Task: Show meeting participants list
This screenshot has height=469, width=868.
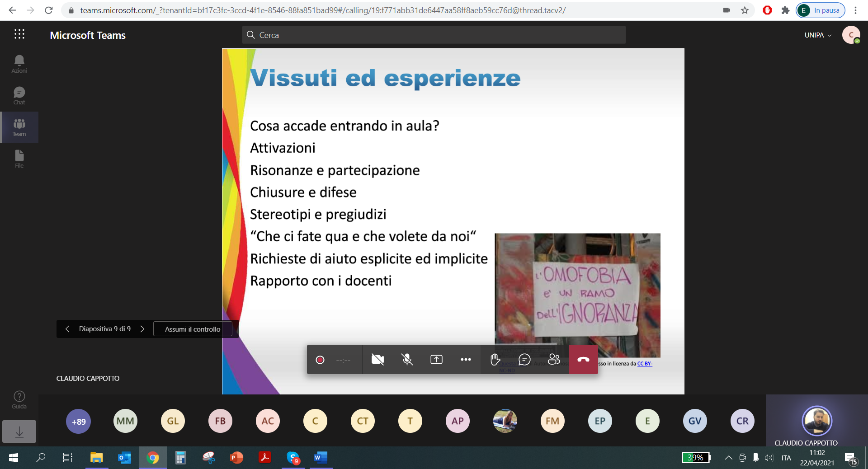Action: tap(554, 360)
